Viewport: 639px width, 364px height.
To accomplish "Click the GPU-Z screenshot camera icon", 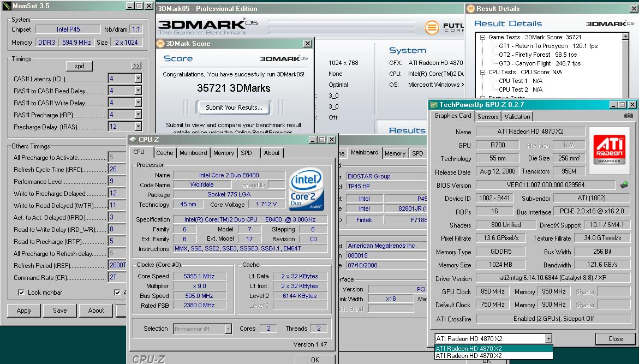I will tap(629, 116).
